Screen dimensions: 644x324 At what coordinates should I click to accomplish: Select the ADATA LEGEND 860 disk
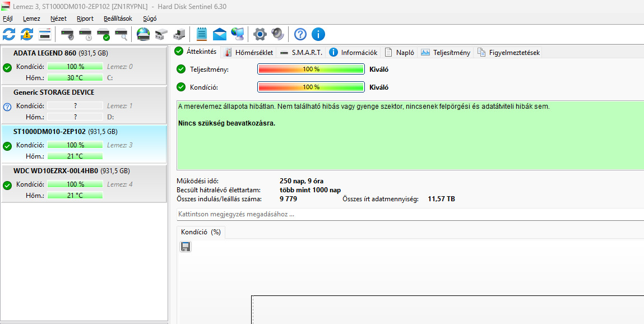(84, 65)
